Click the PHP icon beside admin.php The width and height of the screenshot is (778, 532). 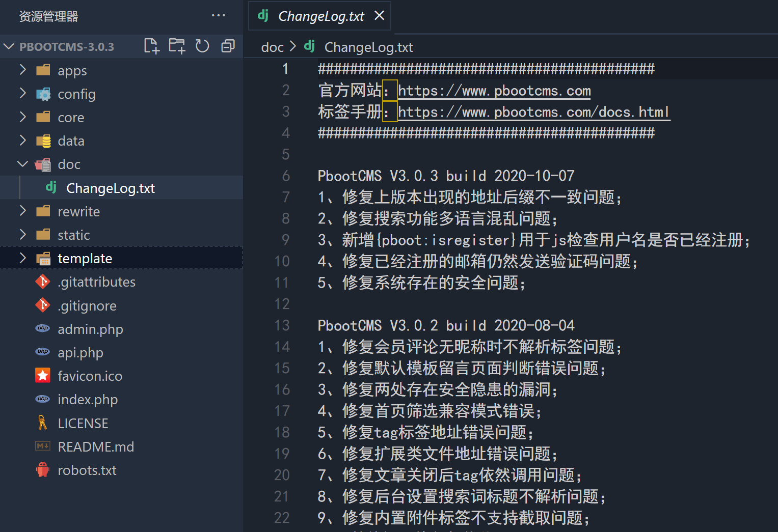coord(43,328)
